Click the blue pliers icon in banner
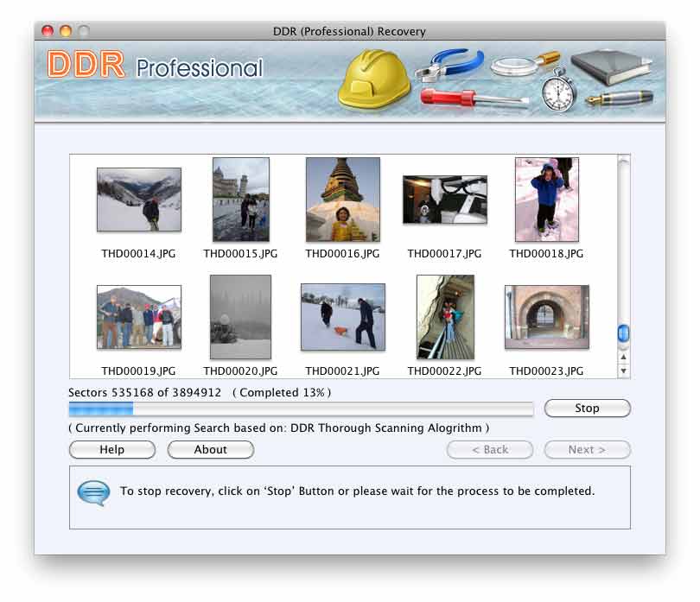 click(x=449, y=66)
